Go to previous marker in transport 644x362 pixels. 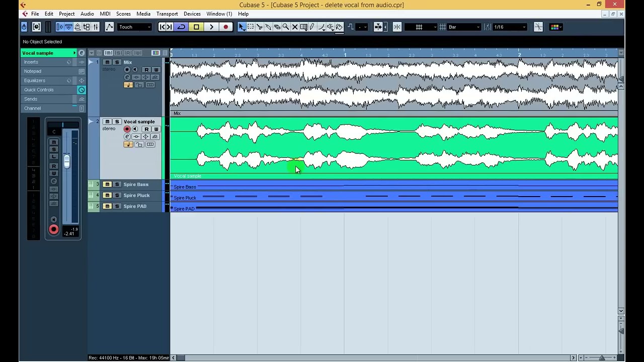pyautogui.click(x=162, y=27)
